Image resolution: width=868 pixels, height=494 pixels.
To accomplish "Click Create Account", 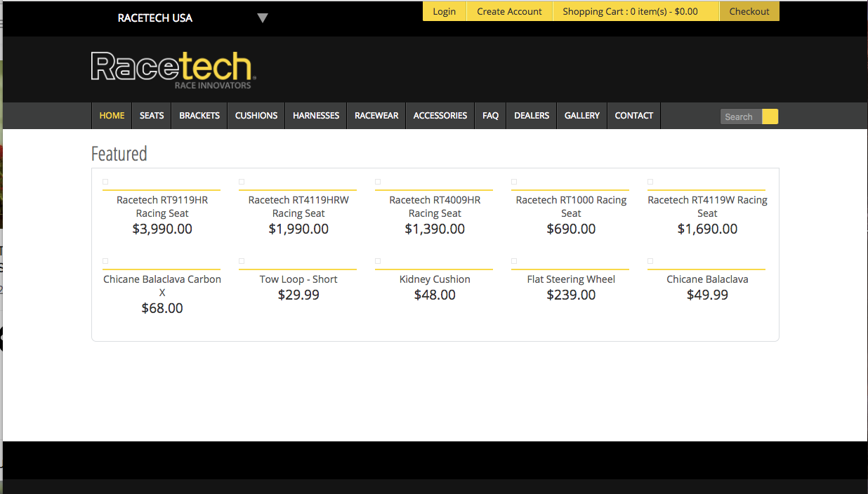I will point(509,11).
